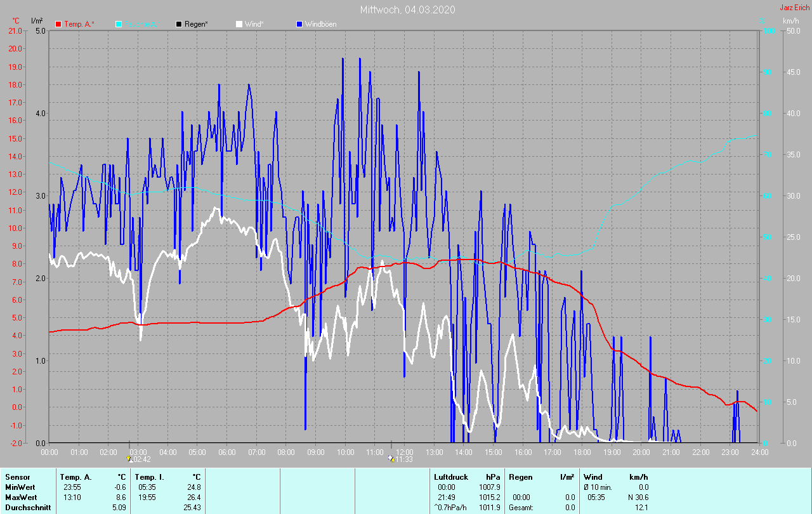Click the white Wind legend swatch
The width and height of the screenshot is (812, 514).
point(239,24)
